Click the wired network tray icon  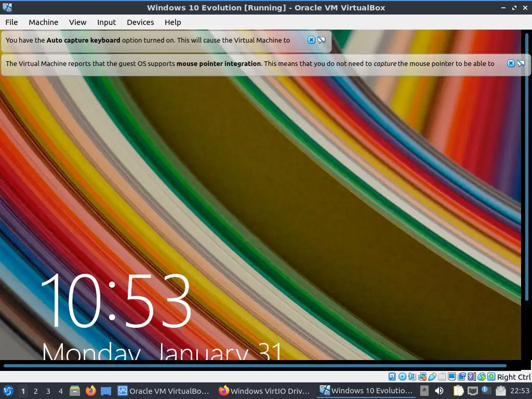click(x=473, y=391)
